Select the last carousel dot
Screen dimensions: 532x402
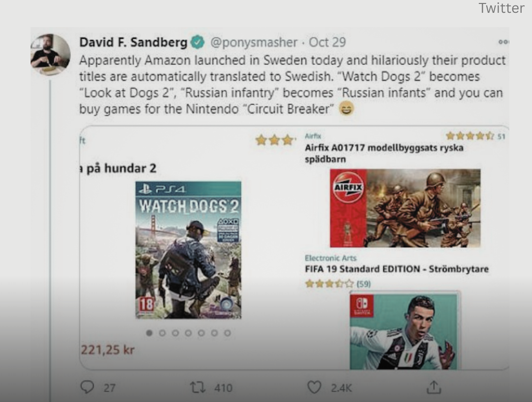(227, 333)
